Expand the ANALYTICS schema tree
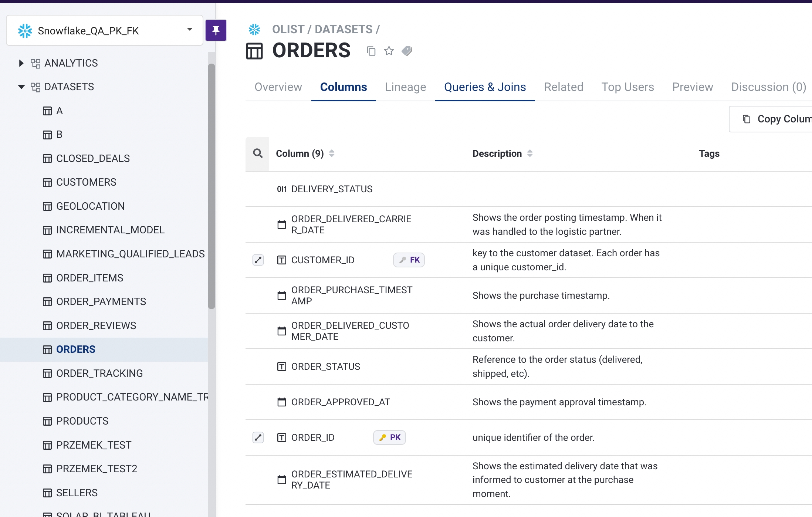This screenshot has height=517, width=812. pyautogui.click(x=21, y=63)
